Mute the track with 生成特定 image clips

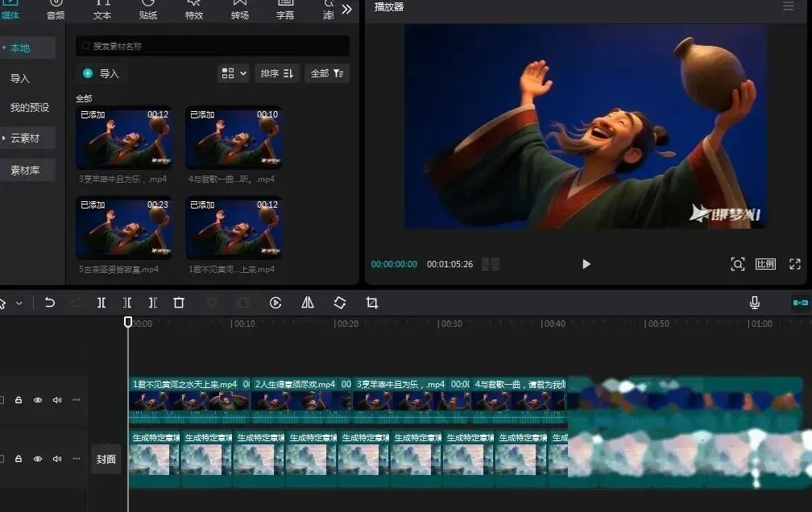[57, 459]
